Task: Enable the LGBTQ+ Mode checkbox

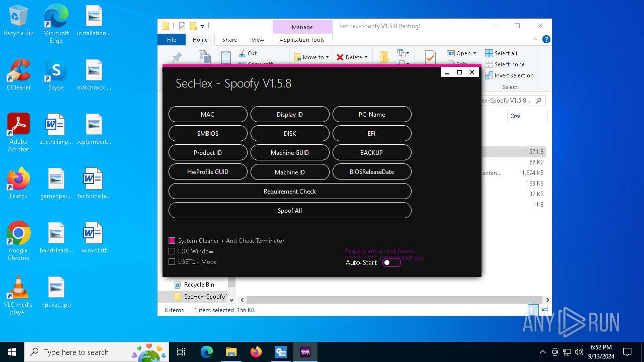Action: tap(172, 262)
